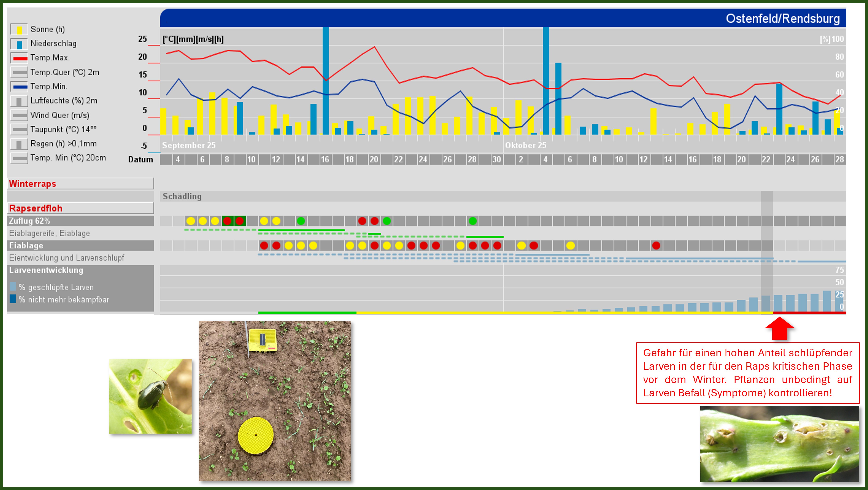
Task: Toggle the Temp.Min. blue legend box
Action: (x=19, y=87)
